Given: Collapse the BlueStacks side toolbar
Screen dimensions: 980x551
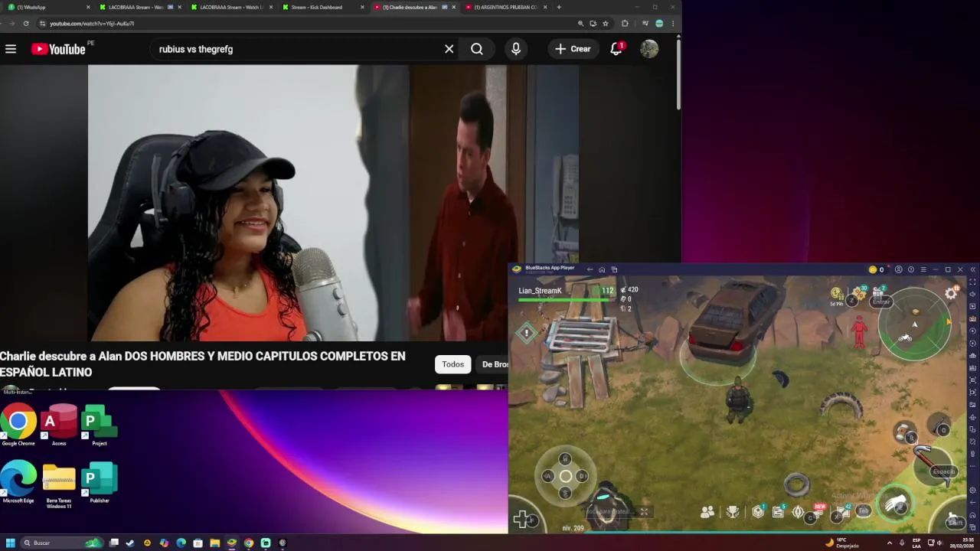Looking at the screenshot, I should click(972, 269).
